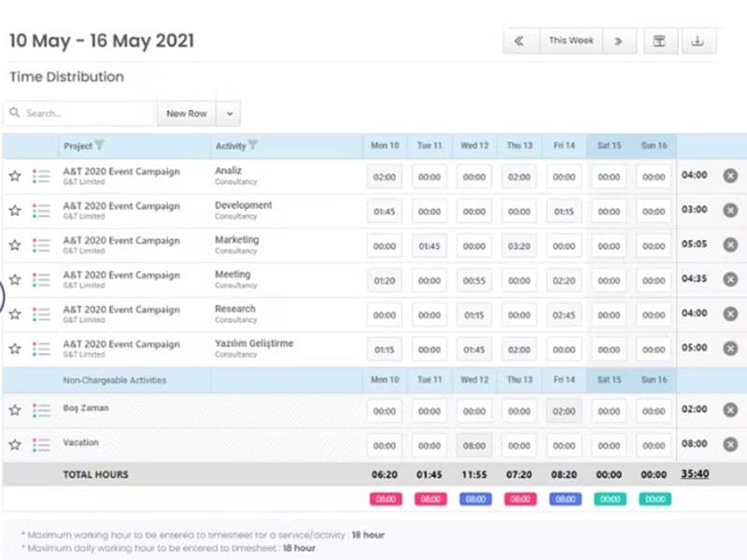Open details list icon for Development row

pos(41,211)
